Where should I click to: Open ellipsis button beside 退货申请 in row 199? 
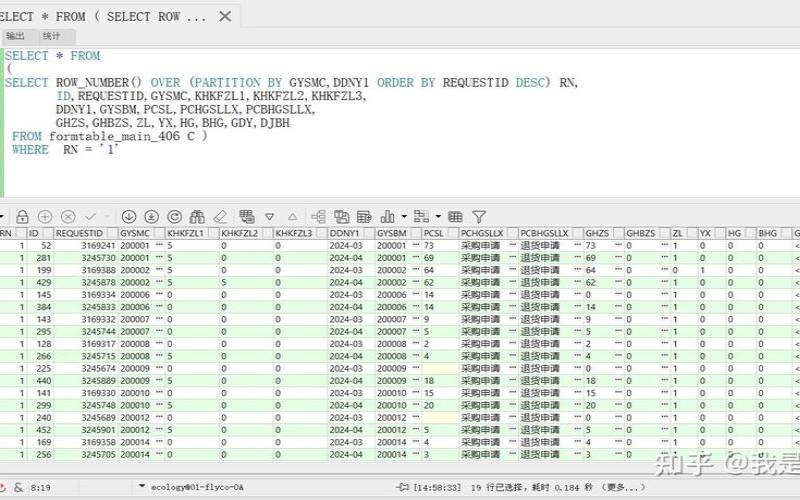[x=578, y=270]
